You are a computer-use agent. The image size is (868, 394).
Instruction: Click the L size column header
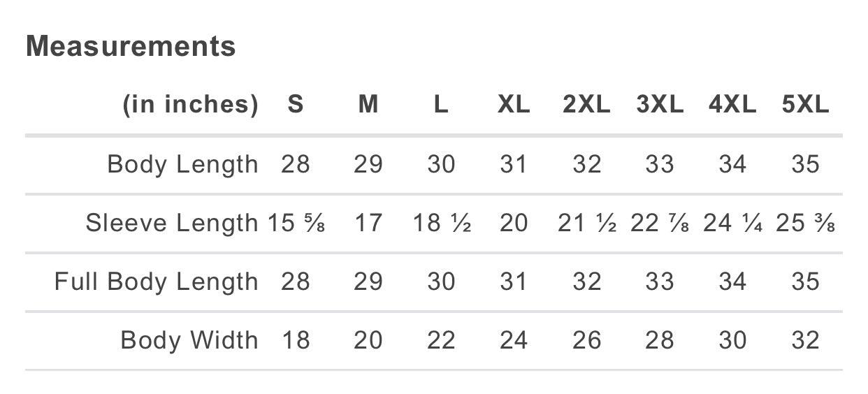pos(441,105)
